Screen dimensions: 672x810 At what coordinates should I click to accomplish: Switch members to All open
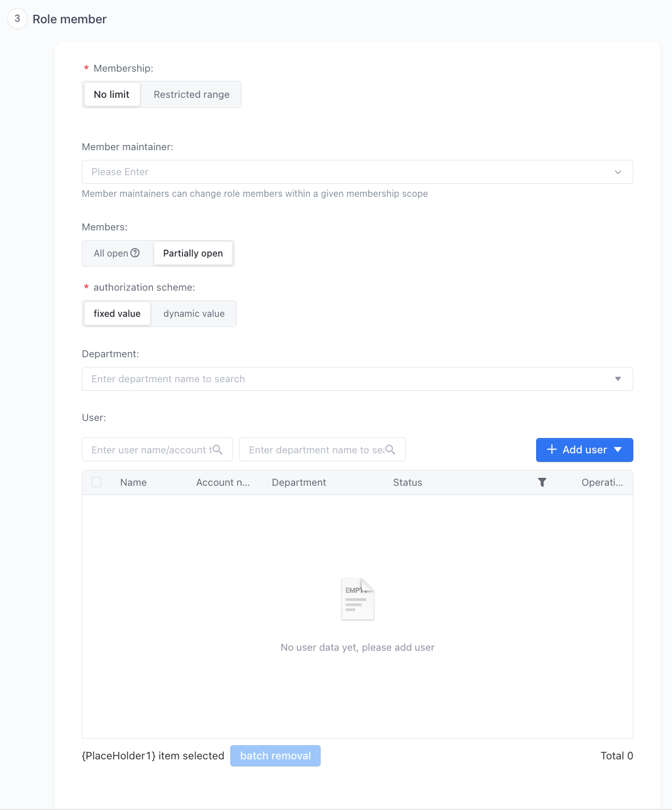pos(117,253)
